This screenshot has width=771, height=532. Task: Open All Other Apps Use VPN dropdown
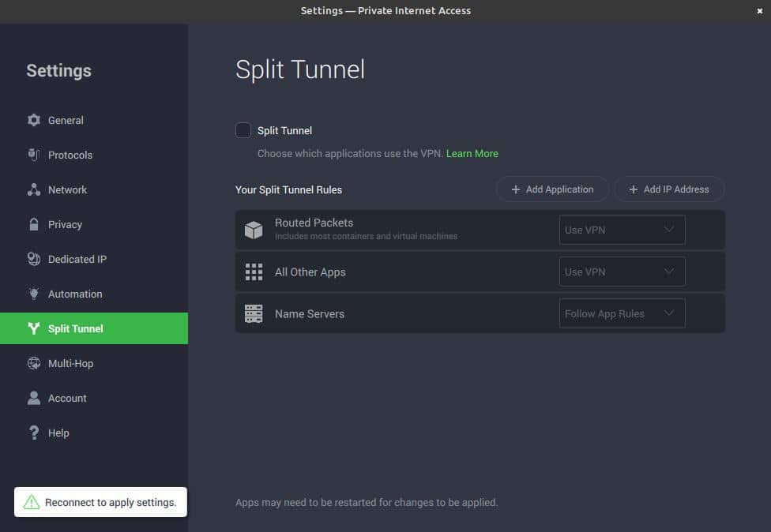(x=622, y=272)
